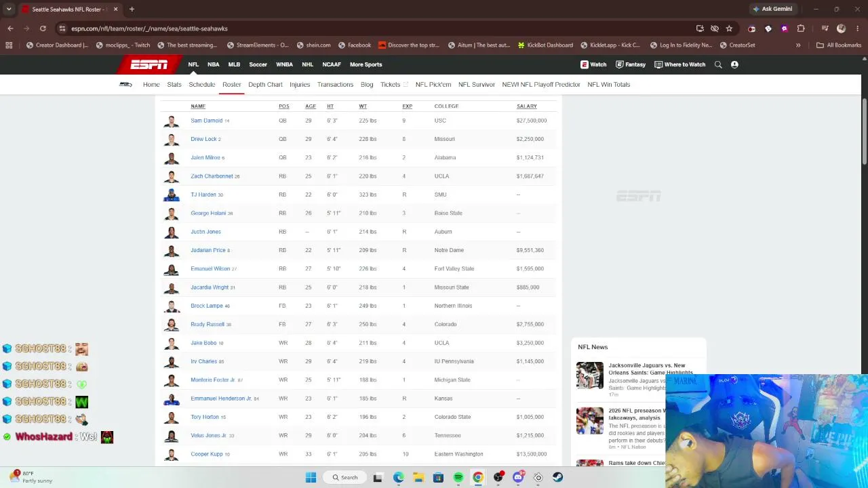Click the ESPN Fantasy button
Screen dimensions: 868x488
pos(631,64)
